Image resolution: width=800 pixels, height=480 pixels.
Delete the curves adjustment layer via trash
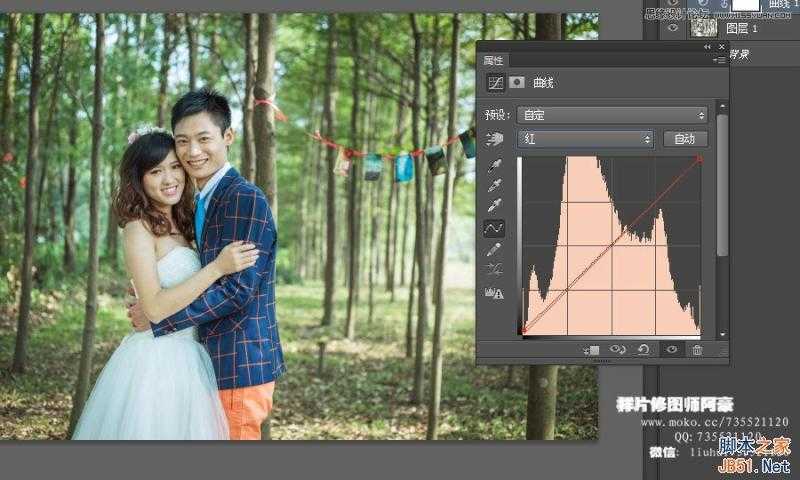pyautogui.click(x=697, y=350)
